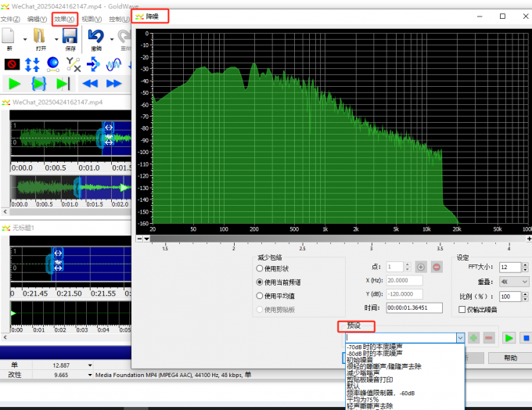Click the GoldWave app icon in title bar
Screen dimensions: 532x410
[5, 6]
